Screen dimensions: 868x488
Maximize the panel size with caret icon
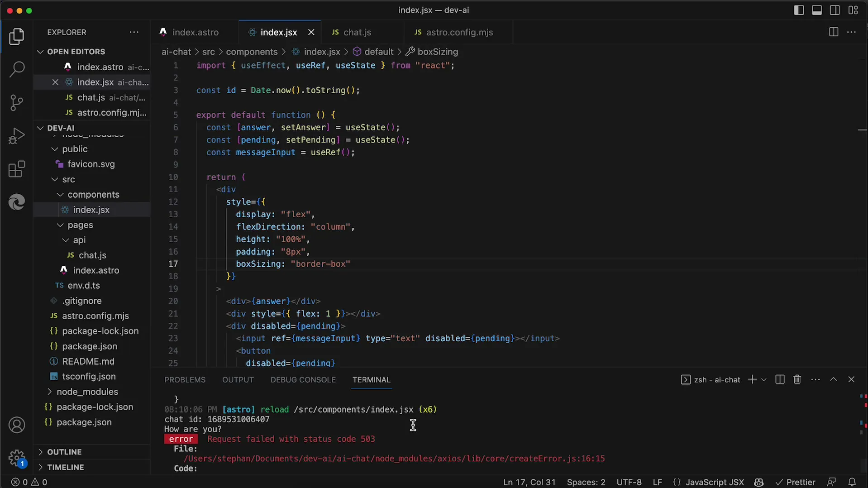[833, 379]
